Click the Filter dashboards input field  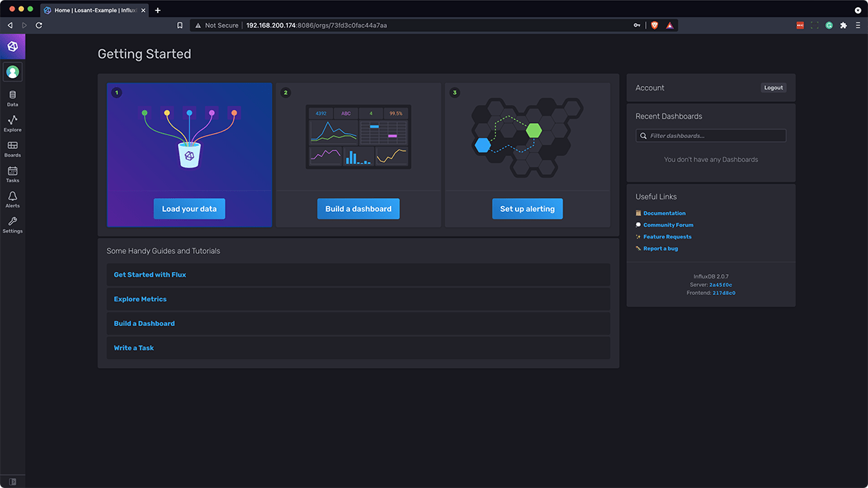pos(711,136)
